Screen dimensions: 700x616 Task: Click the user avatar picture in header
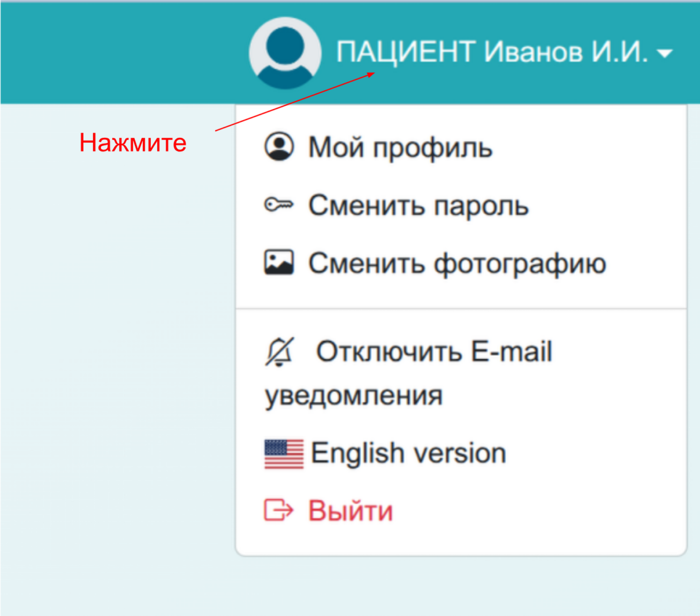click(285, 53)
